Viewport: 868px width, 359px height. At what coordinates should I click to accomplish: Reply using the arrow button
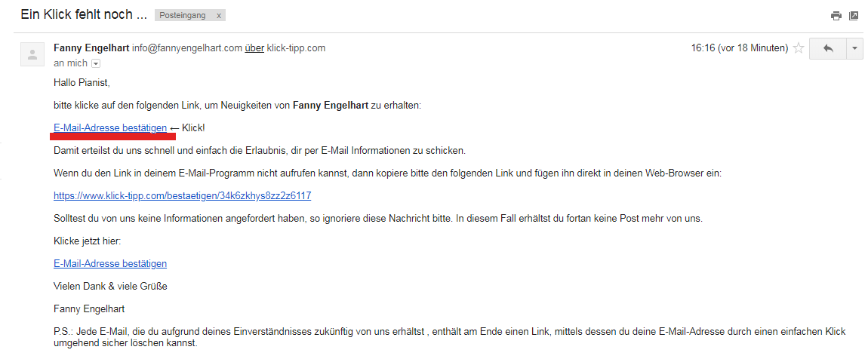click(828, 48)
